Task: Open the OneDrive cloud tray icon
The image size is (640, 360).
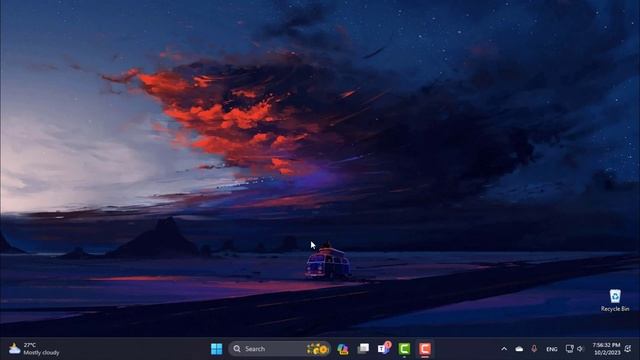Action: (519, 349)
